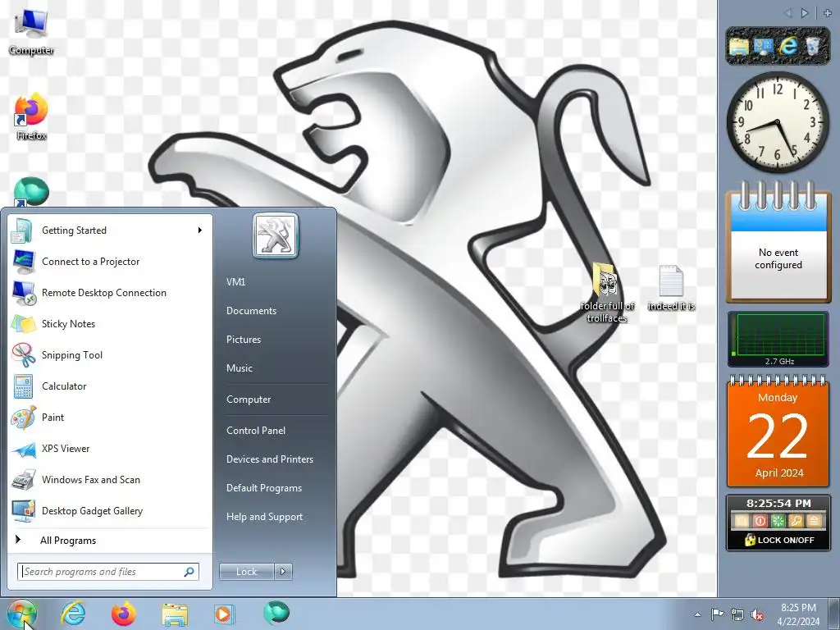This screenshot has width=840, height=630.
Task: Open Windows Explorer from the taskbar
Action: (x=175, y=614)
